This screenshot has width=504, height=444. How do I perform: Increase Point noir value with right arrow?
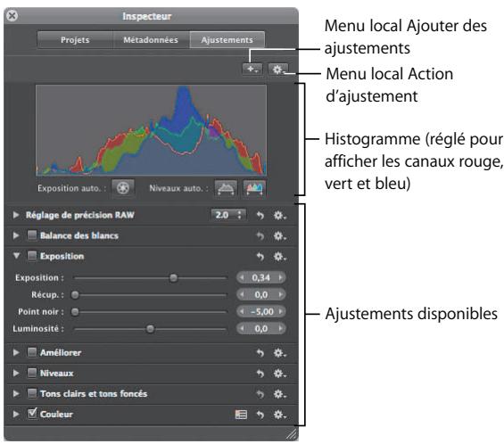[281, 311]
